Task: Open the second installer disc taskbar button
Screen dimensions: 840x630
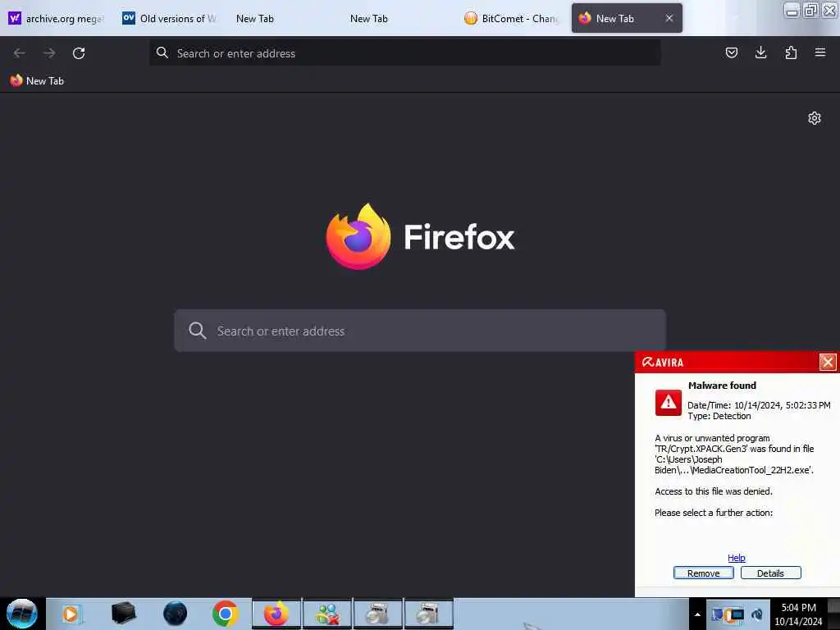Action: pyautogui.click(x=428, y=614)
